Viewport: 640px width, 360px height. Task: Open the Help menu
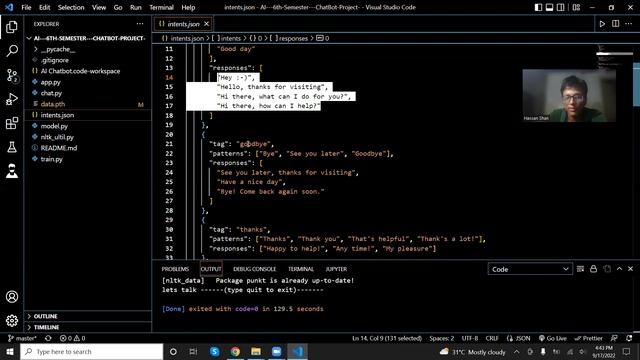point(188,7)
